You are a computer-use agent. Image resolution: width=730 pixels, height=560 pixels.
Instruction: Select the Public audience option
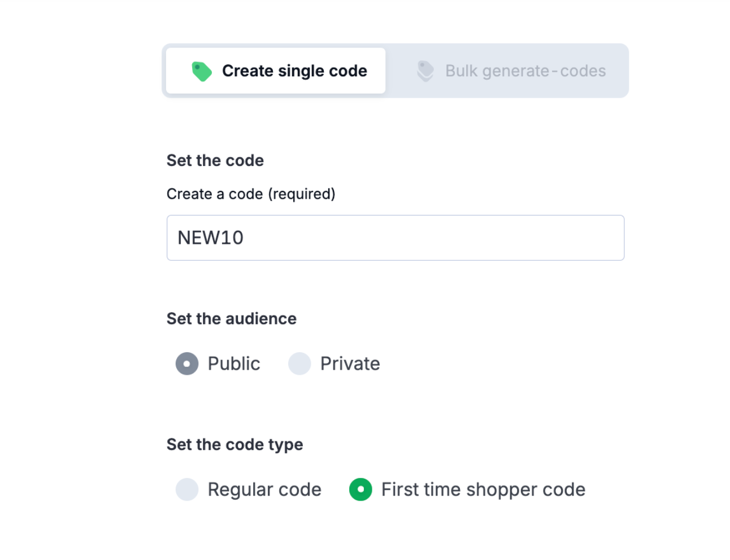(x=186, y=364)
